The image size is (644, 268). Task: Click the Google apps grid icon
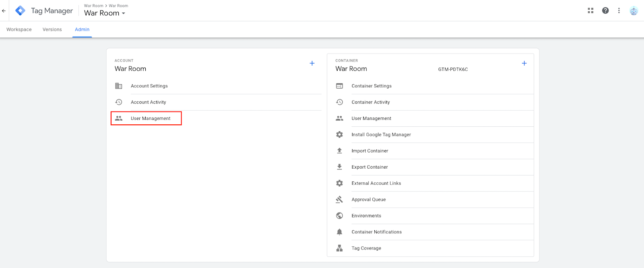590,10
